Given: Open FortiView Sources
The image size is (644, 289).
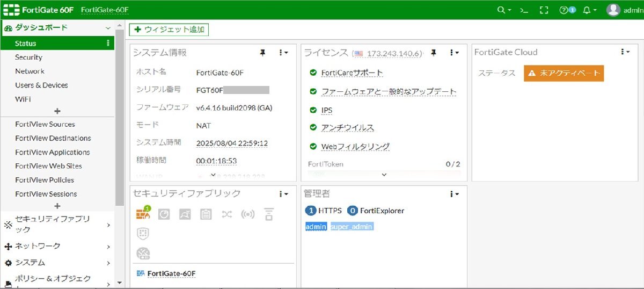Looking at the screenshot, I should click(x=45, y=124).
